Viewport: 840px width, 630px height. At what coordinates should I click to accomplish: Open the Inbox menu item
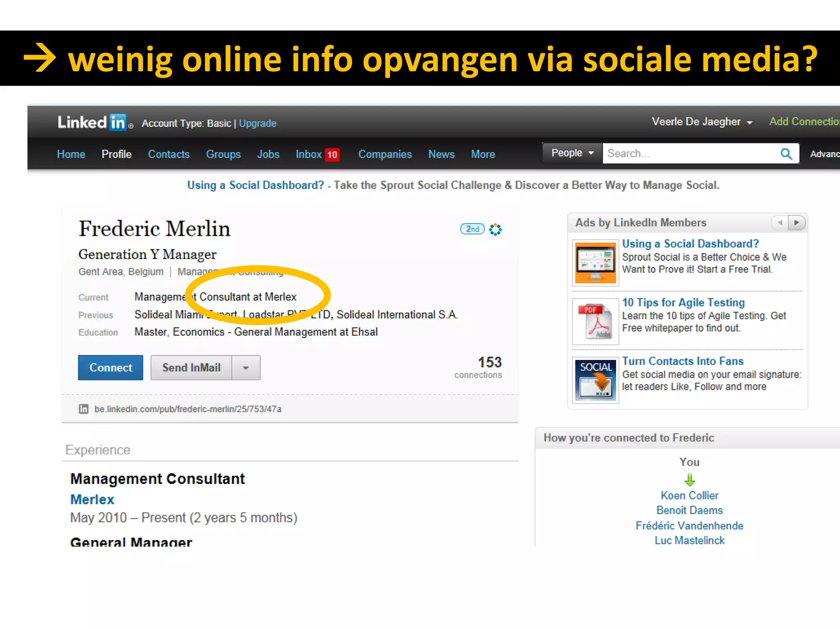click(x=308, y=154)
